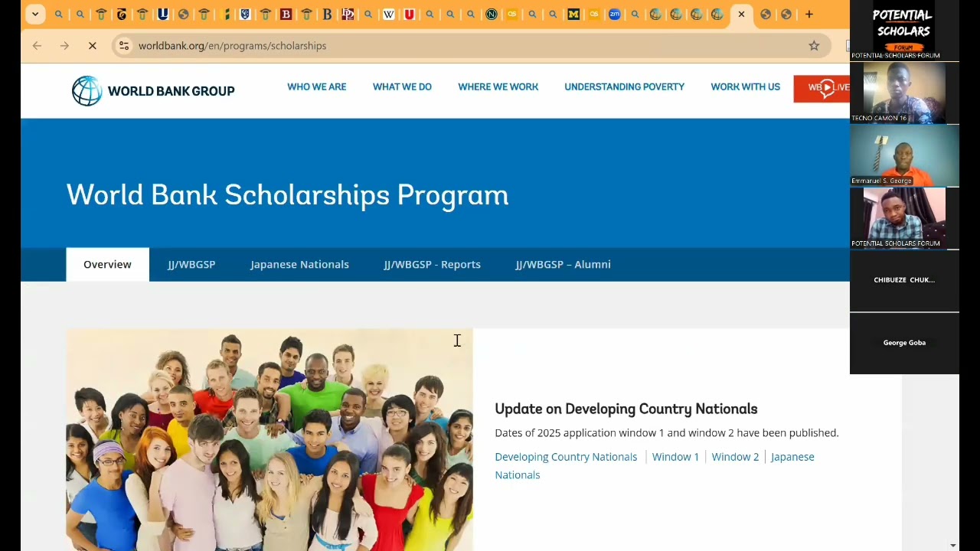The height and width of the screenshot is (551, 980).
Task: Select the JJ/WBGSP – Alumni tab
Action: pyautogui.click(x=563, y=265)
